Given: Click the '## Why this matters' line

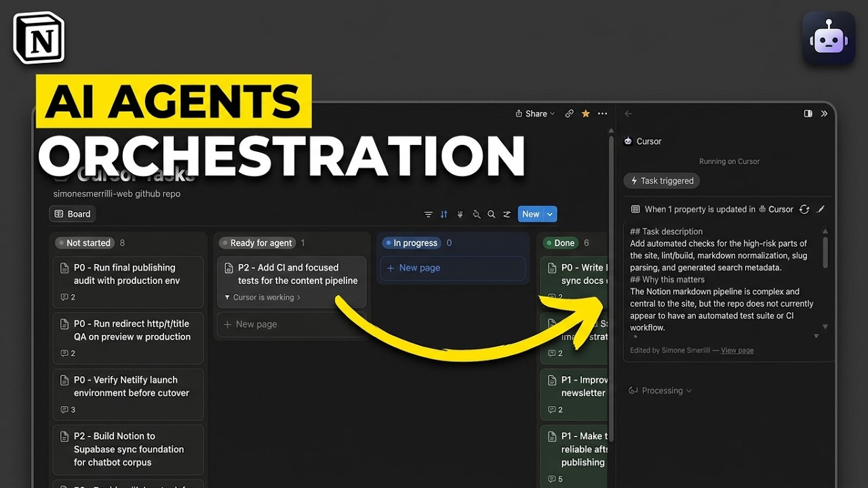Looking at the screenshot, I should [x=667, y=279].
